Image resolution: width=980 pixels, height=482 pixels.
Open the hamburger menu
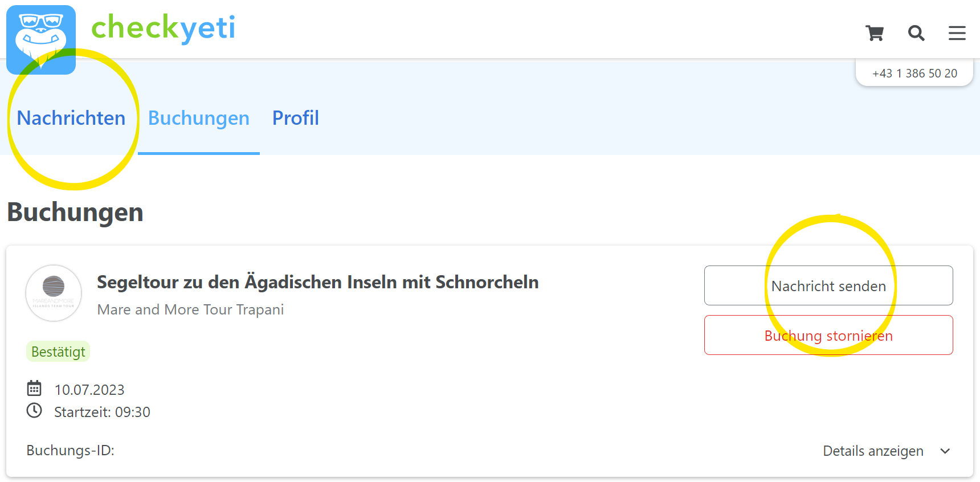click(957, 33)
